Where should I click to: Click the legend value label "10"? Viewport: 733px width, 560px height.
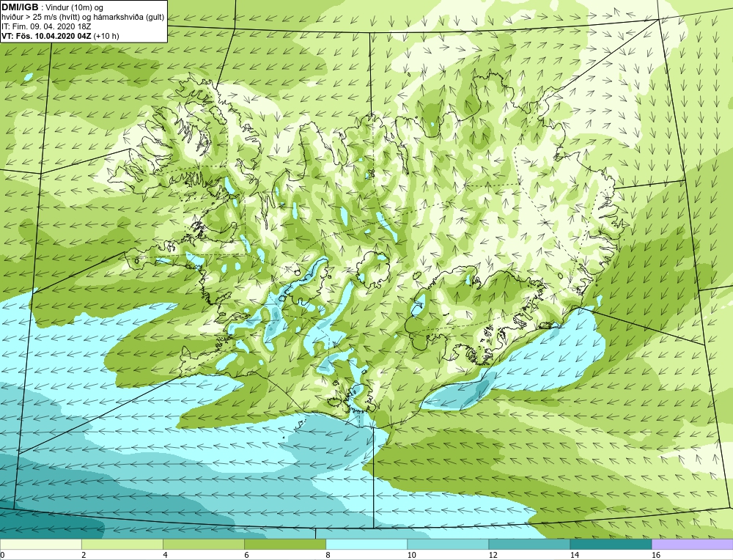tap(411, 555)
